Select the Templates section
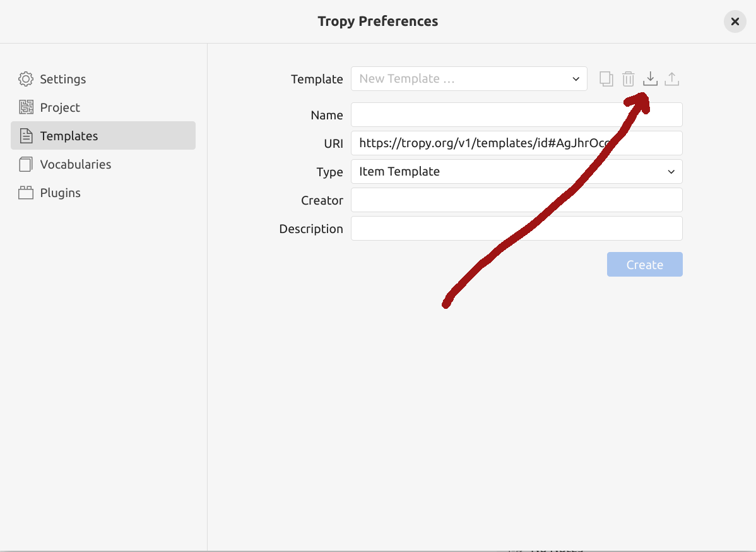The height and width of the screenshot is (552, 756). click(x=103, y=136)
